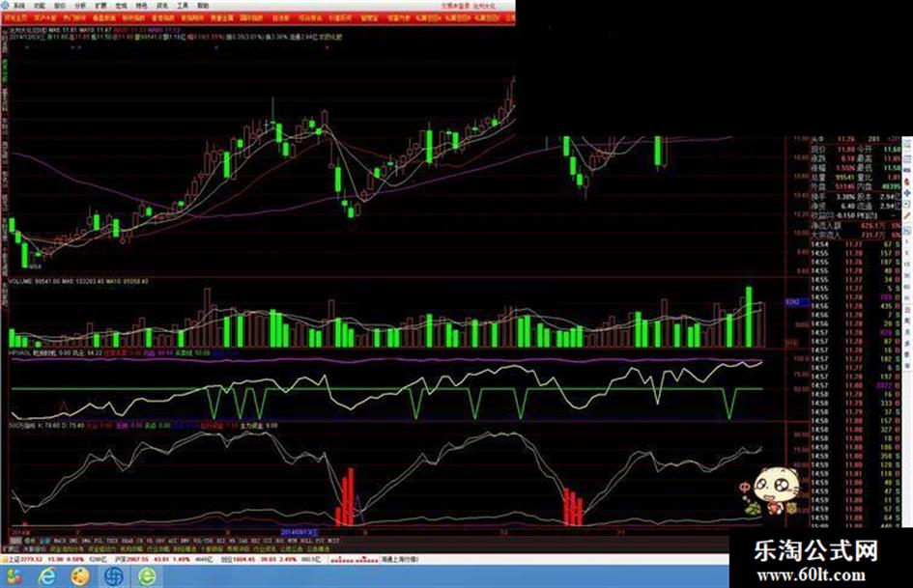The height and width of the screenshot is (588, 913).
Task: Click the blue plus icon in right sidebar
Action: click(907, 193)
